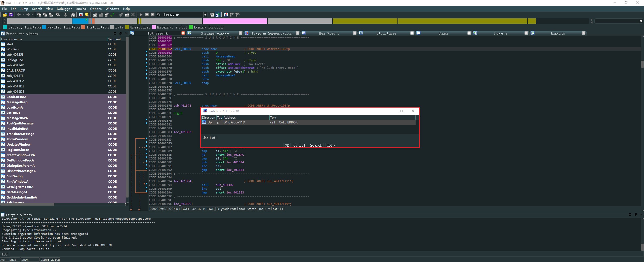Click the red warning triangle toolbar icon
Screen dimensions: 644x262
pyautogui.click(x=81, y=15)
